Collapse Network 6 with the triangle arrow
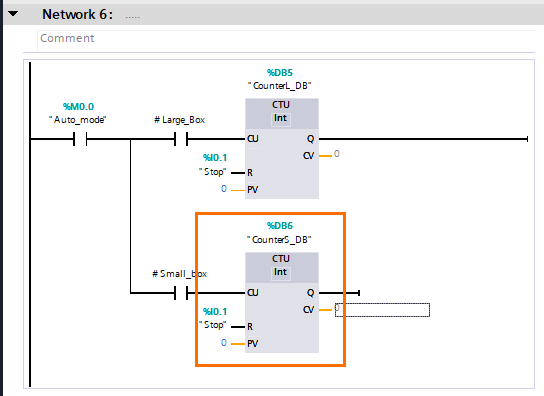The width and height of the screenshot is (544, 396). click(x=13, y=14)
